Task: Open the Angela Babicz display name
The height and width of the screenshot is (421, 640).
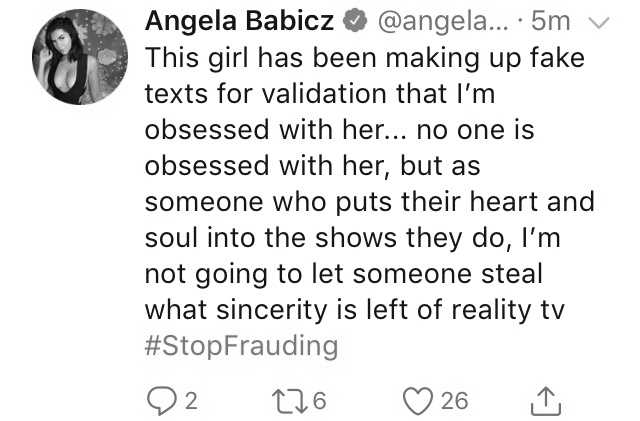Action: click(240, 21)
